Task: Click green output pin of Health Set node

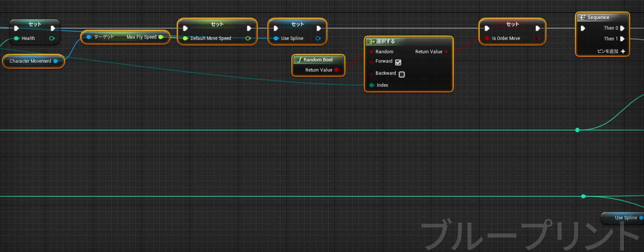Action: [x=52, y=39]
